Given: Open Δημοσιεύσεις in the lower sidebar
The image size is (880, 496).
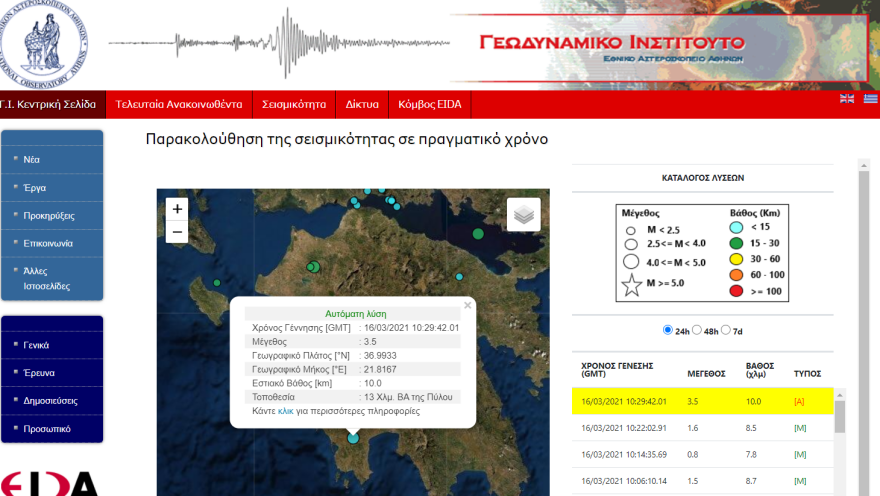Looking at the screenshot, I should [x=52, y=401].
